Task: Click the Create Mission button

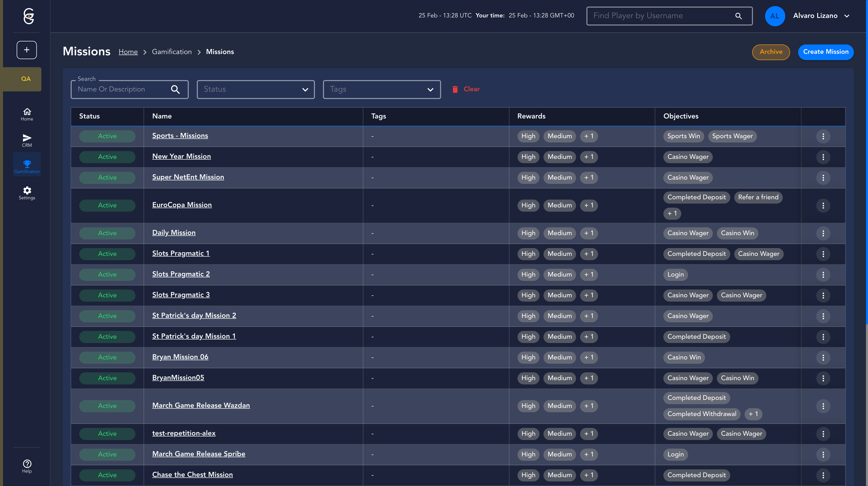Action: pyautogui.click(x=826, y=52)
